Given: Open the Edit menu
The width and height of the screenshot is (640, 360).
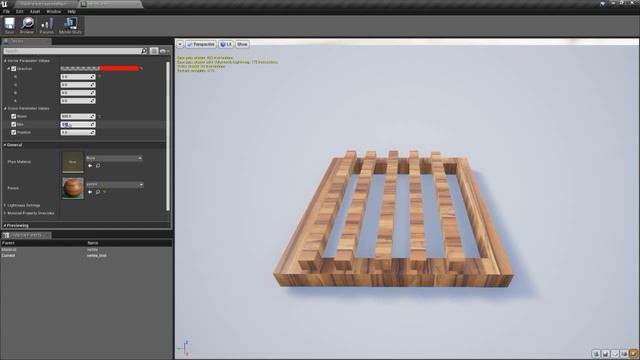Looking at the screenshot, I should (20, 11).
